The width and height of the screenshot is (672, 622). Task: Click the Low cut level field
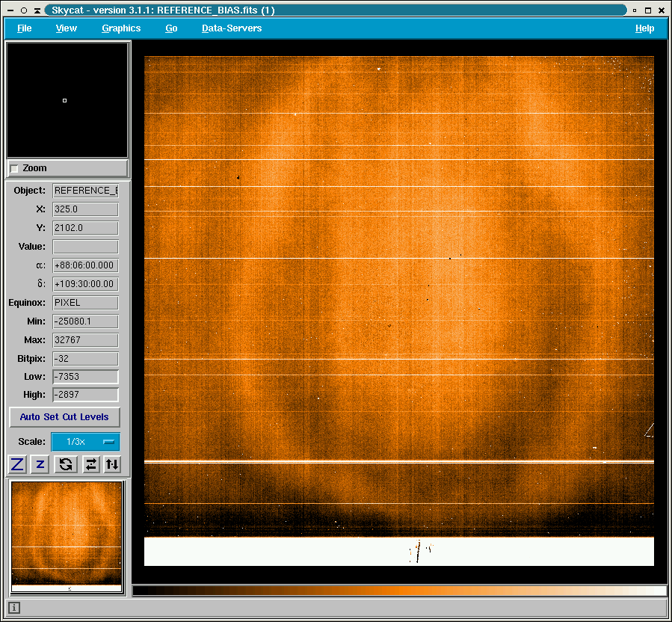tap(85, 377)
